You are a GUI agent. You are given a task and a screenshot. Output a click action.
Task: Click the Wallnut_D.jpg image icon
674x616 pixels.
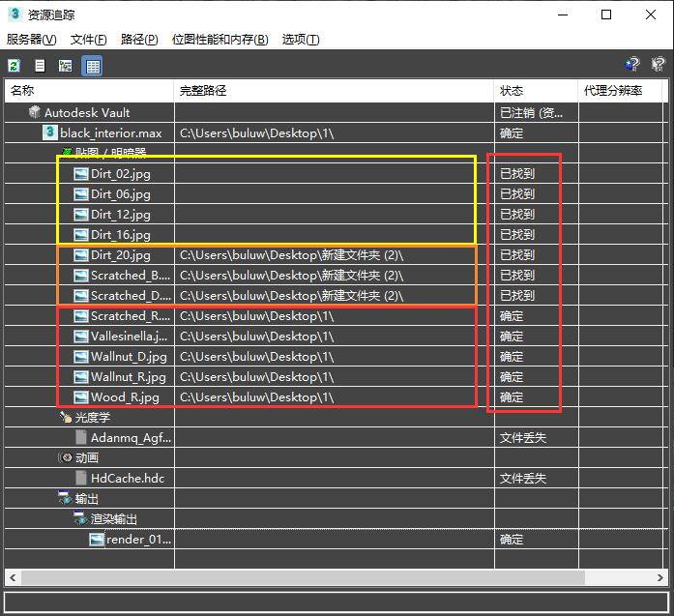tap(81, 357)
